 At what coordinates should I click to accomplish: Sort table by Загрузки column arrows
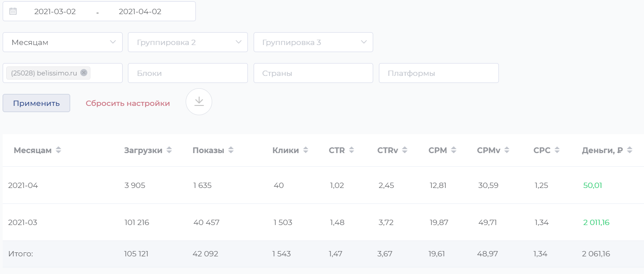(169, 150)
